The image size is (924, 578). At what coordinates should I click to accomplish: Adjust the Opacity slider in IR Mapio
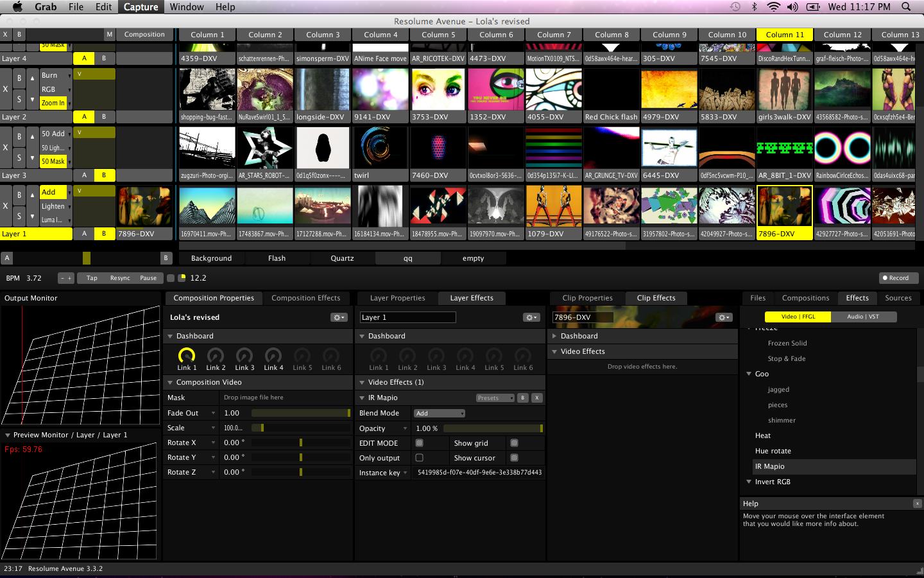point(493,428)
